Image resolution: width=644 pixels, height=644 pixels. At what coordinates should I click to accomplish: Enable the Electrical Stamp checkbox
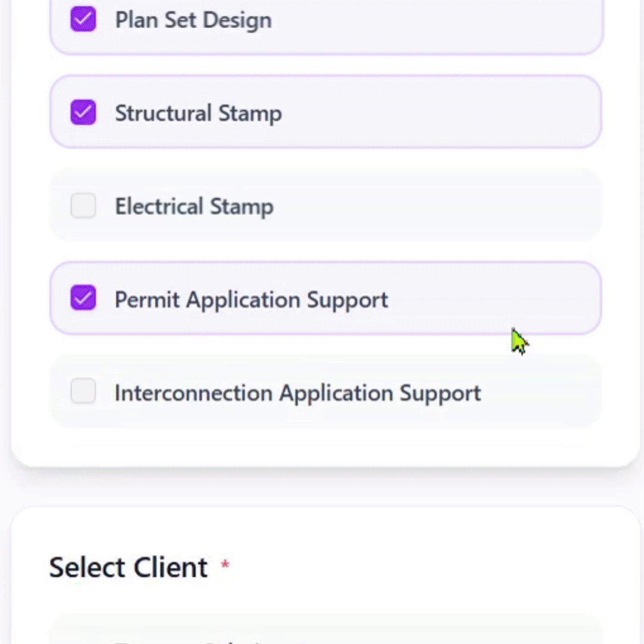83,206
